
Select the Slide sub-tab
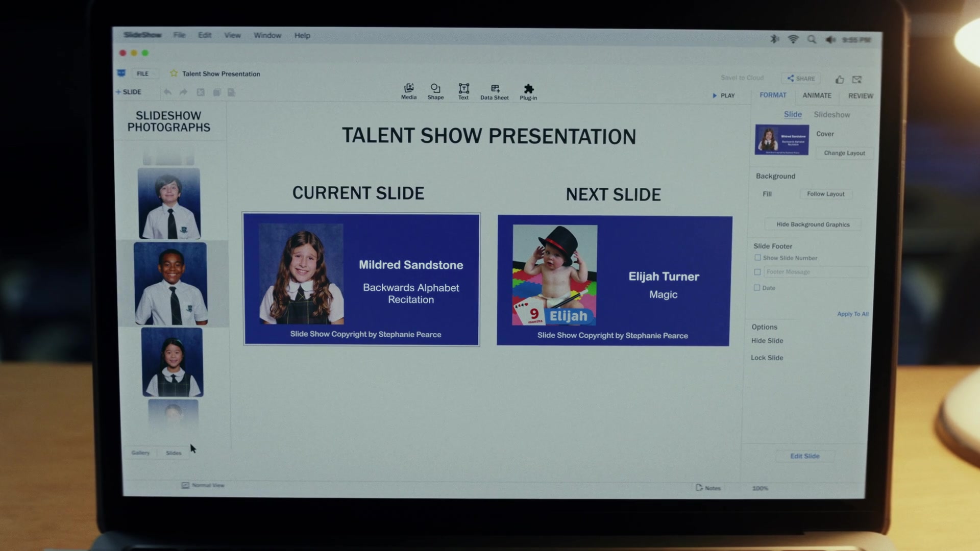[793, 114]
